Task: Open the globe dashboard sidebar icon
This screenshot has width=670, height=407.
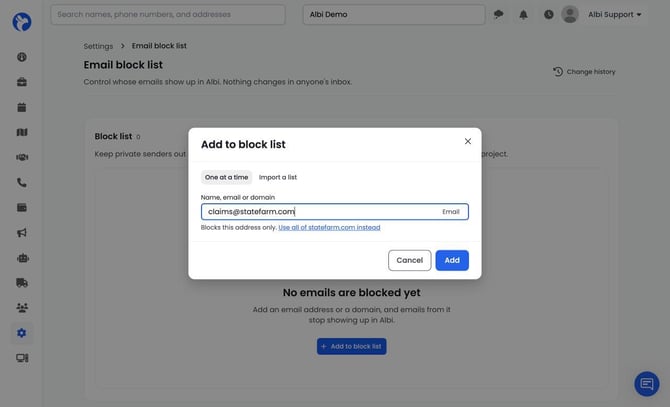Action: tap(22, 57)
